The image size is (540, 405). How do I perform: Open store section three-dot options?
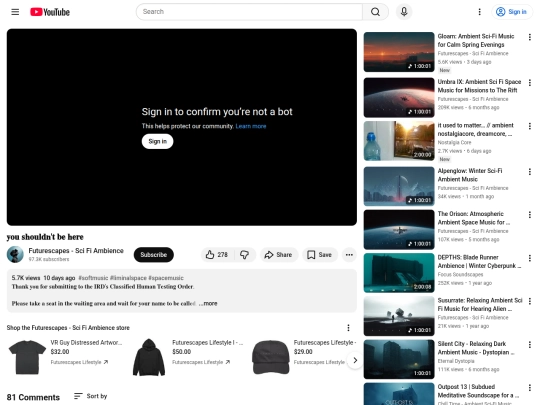tap(348, 328)
